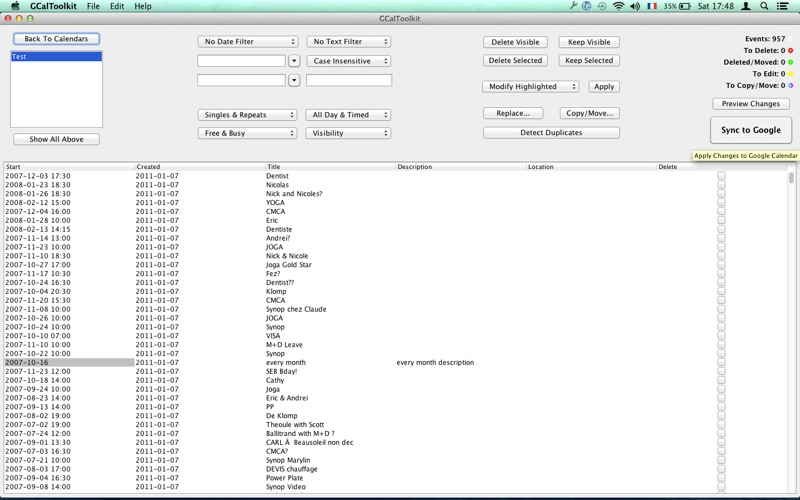Open the GCalToolkit application menu
This screenshot has height=500, width=800.
tap(53, 6)
